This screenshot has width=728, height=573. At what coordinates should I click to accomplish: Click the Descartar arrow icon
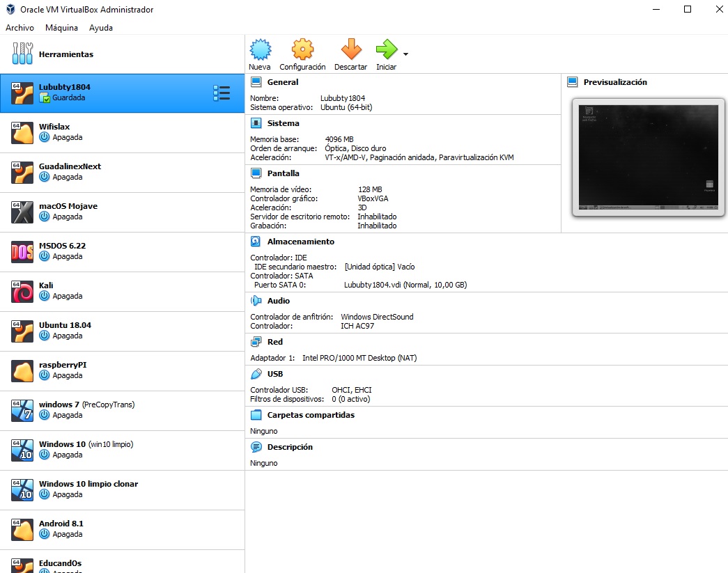tap(351, 50)
